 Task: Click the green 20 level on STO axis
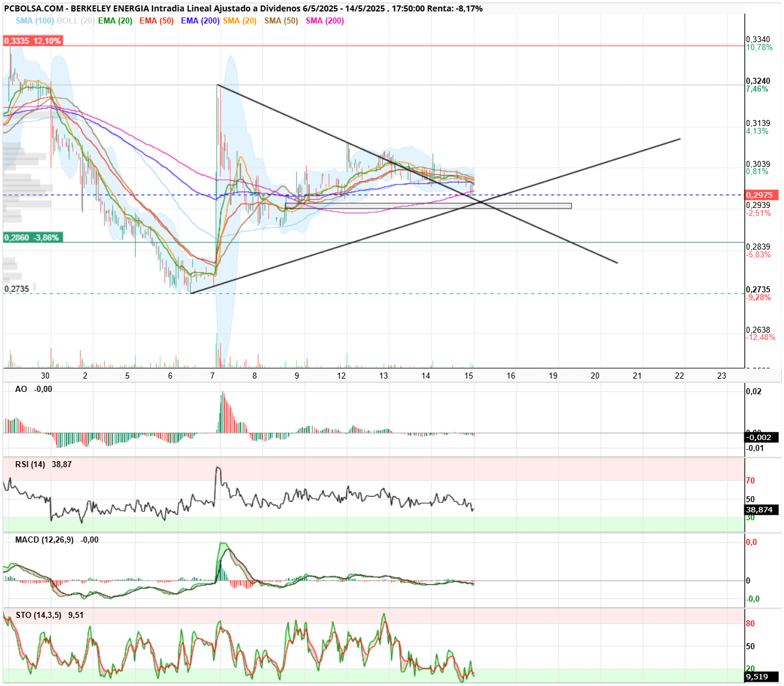[x=750, y=669]
